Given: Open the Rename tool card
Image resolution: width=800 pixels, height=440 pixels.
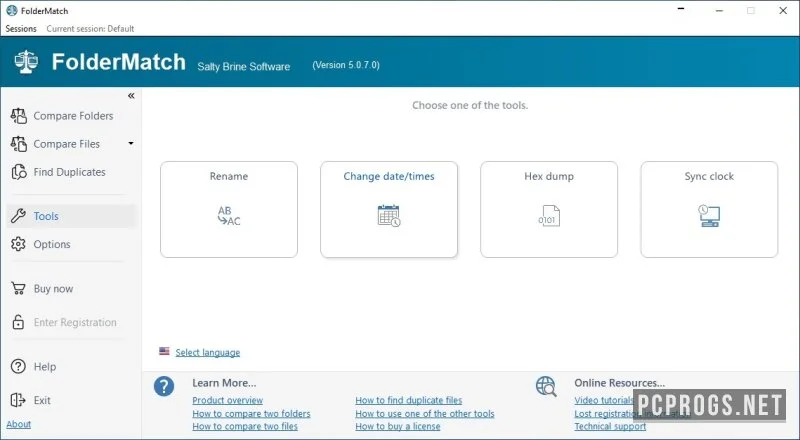Looking at the screenshot, I should click(x=229, y=209).
